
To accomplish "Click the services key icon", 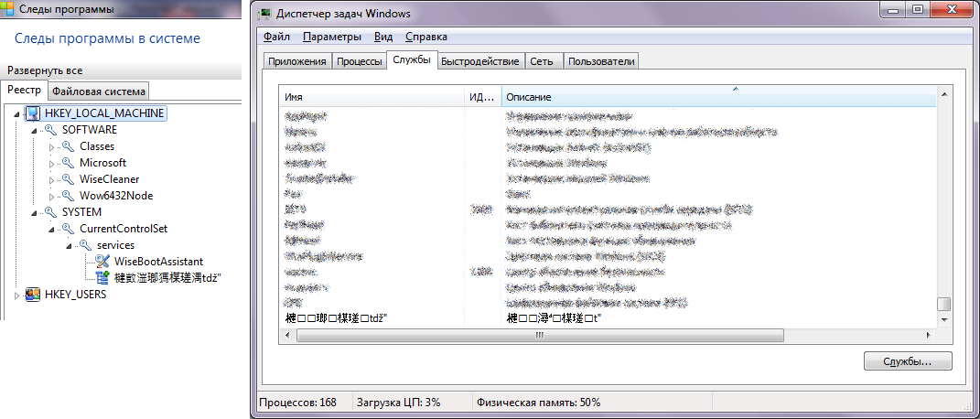I will pos(86,245).
